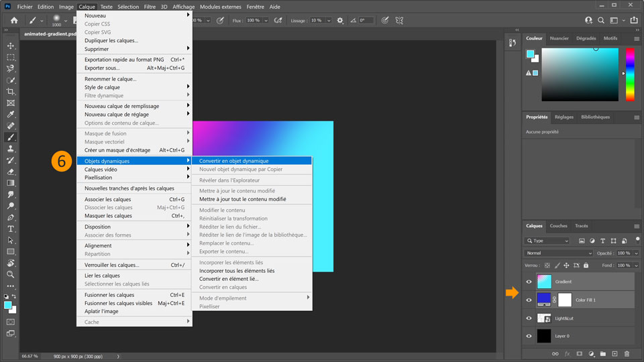Click the share icon at top right

tap(634, 21)
